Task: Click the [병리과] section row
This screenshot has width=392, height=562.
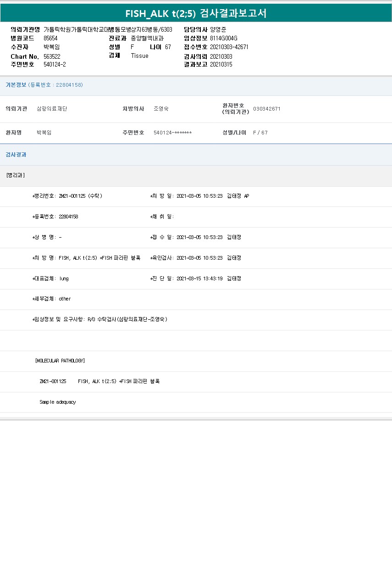Action: tap(16, 175)
